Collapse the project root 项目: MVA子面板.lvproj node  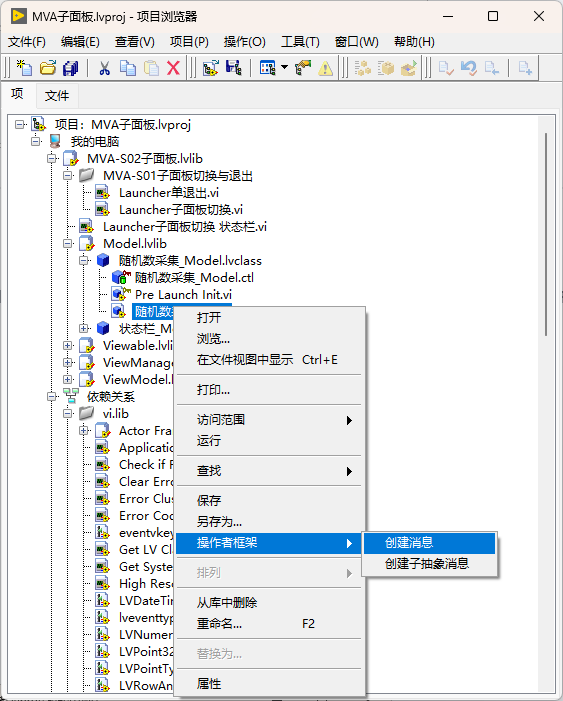coord(20,124)
